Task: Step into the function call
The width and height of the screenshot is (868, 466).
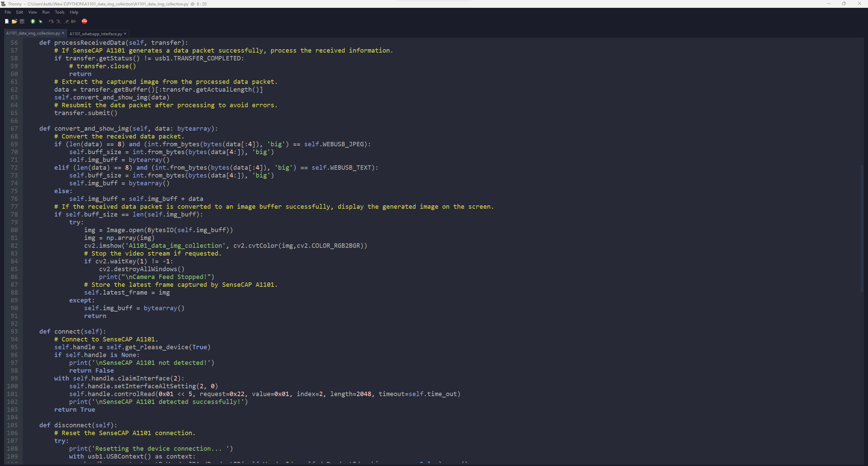Action: [58, 21]
